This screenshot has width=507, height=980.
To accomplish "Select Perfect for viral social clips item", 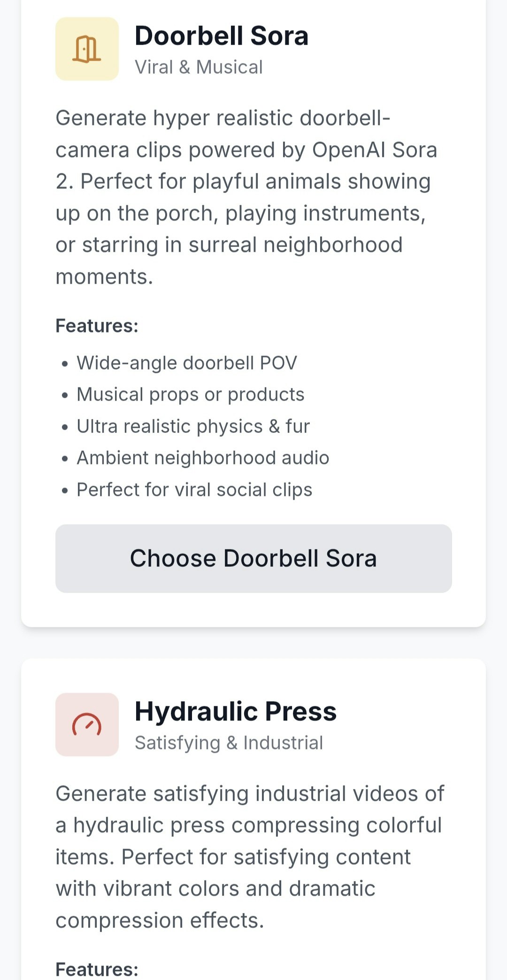I will coord(194,490).
